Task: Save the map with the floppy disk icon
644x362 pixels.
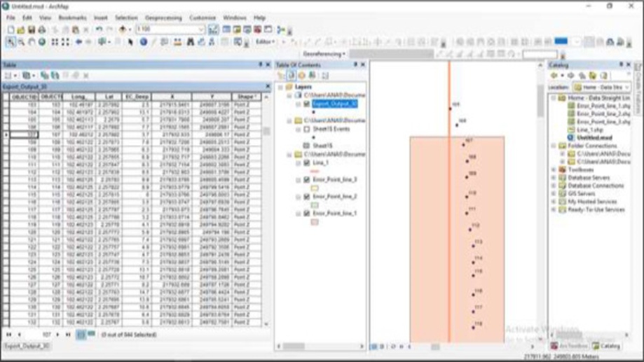Action: click(x=32, y=29)
